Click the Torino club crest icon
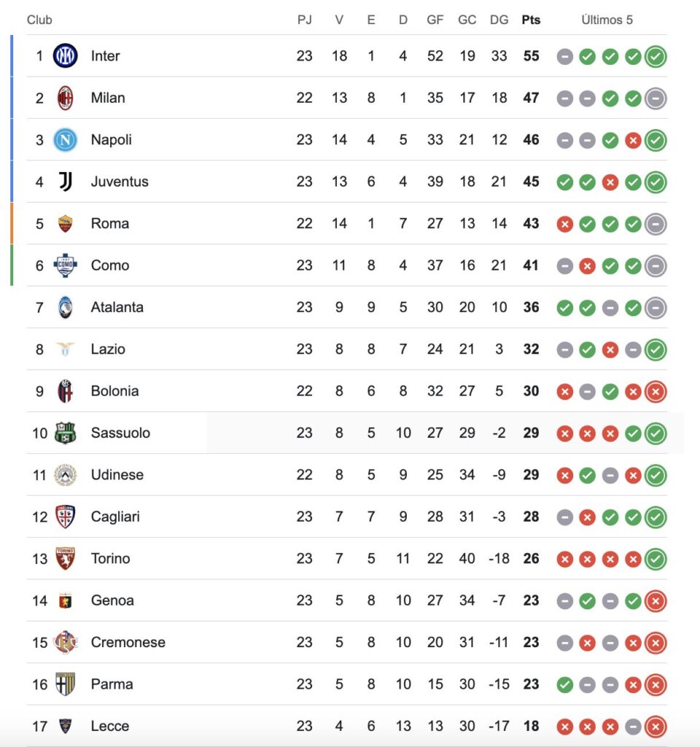This screenshot has width=700, height=747. click(66, 559)
